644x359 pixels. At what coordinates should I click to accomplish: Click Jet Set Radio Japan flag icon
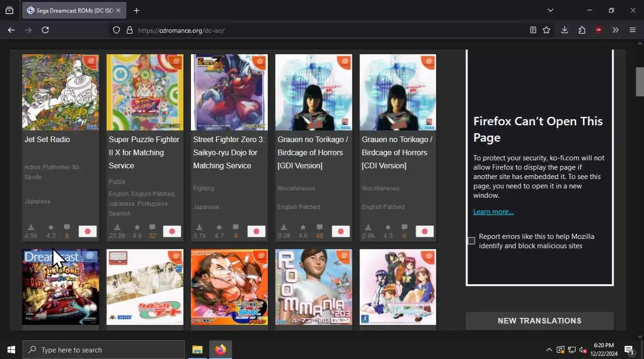(88, 231)
